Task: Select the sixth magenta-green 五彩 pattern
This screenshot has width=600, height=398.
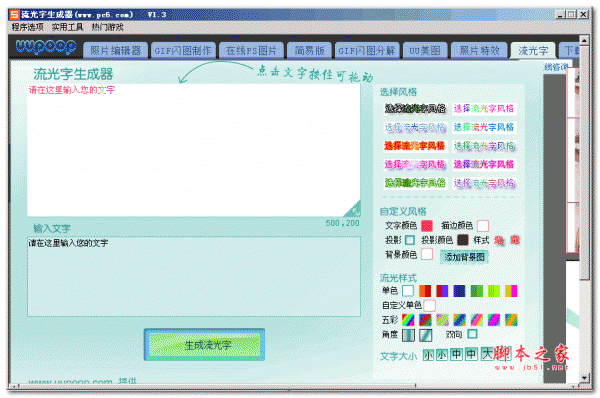Action: (x=494, y=320)
